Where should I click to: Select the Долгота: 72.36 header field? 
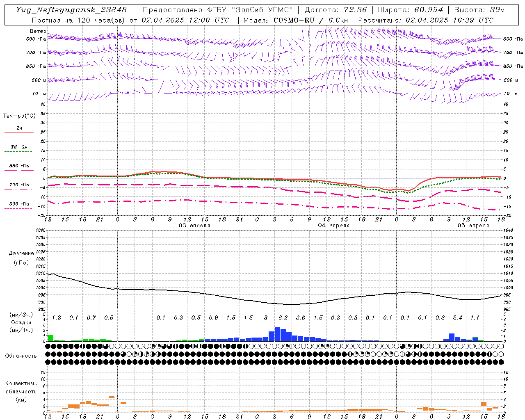pos(336,10)
